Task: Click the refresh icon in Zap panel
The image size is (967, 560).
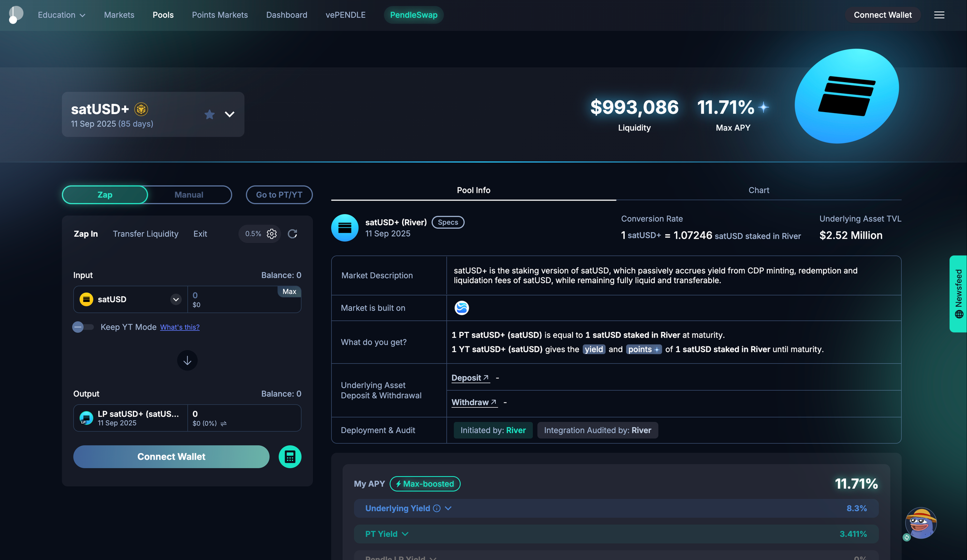Action: pos(293,234)
